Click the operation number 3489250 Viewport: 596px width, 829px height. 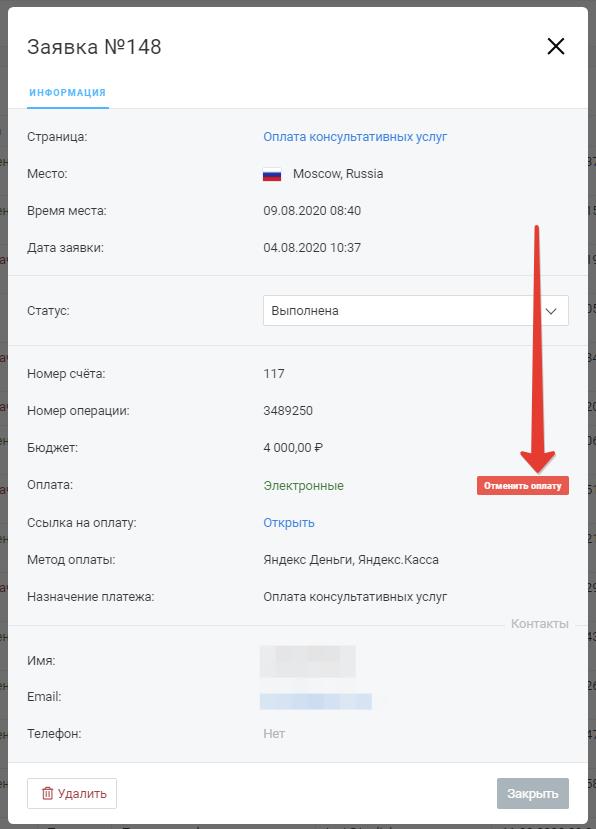[x=288, y=411]
